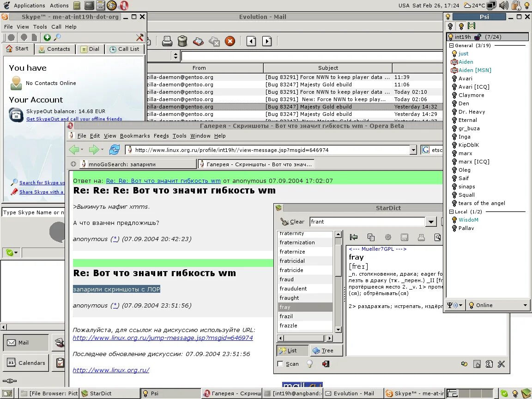Switch to the Skype Contacts tab
This screenshot has height=399, width=532.
pyautogui.click(x=54, y=49)
